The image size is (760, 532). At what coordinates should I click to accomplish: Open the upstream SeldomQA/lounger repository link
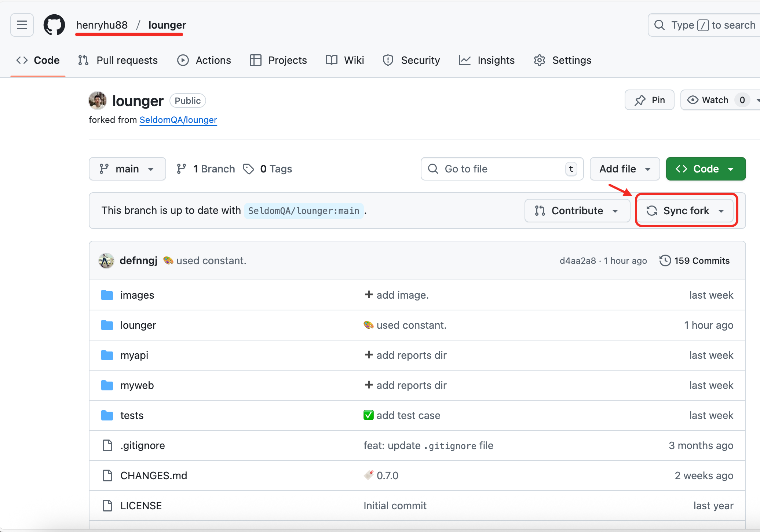click(x=178, y=120)
